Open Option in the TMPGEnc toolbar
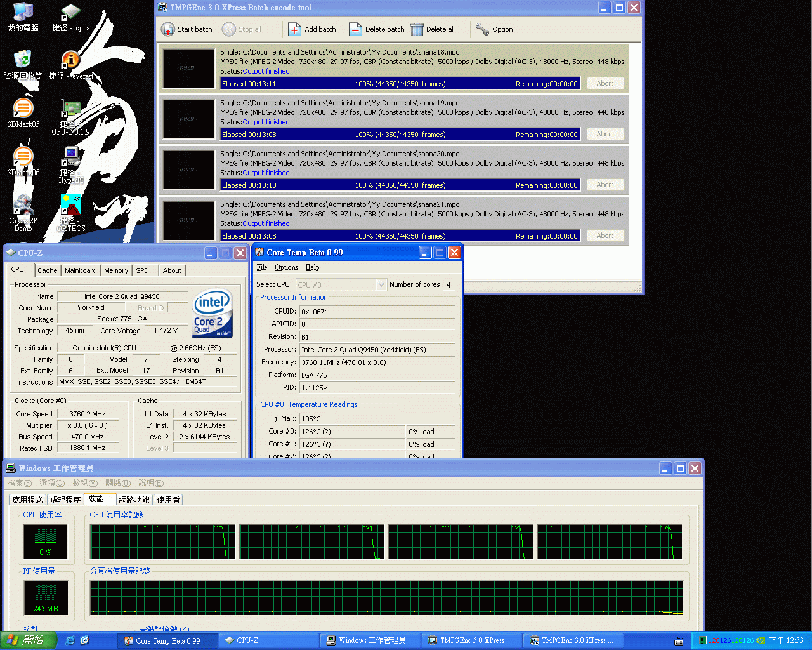812x650 pixels. pyautogui.click(x=494, y=29)
